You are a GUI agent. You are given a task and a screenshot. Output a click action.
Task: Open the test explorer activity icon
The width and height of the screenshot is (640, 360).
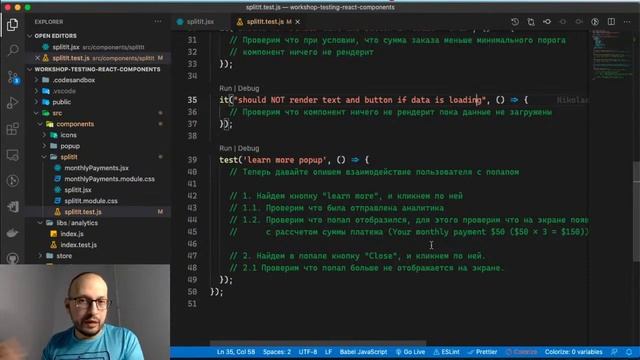click(13, 207)
